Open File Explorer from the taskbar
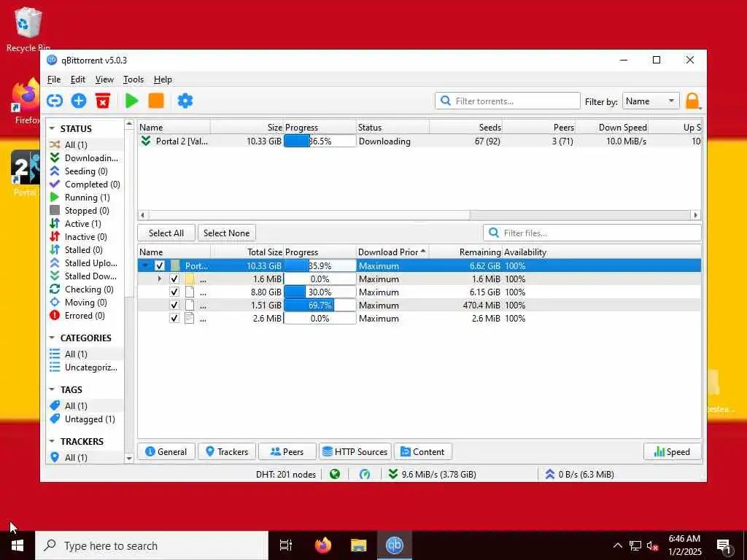 [359, 545]
